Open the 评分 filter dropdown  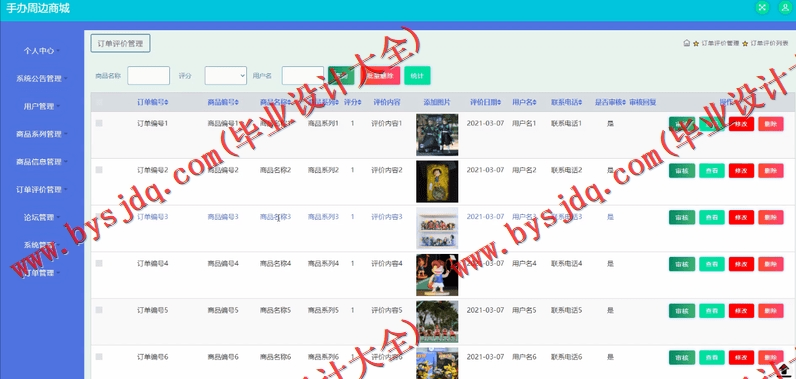point(225,76)
